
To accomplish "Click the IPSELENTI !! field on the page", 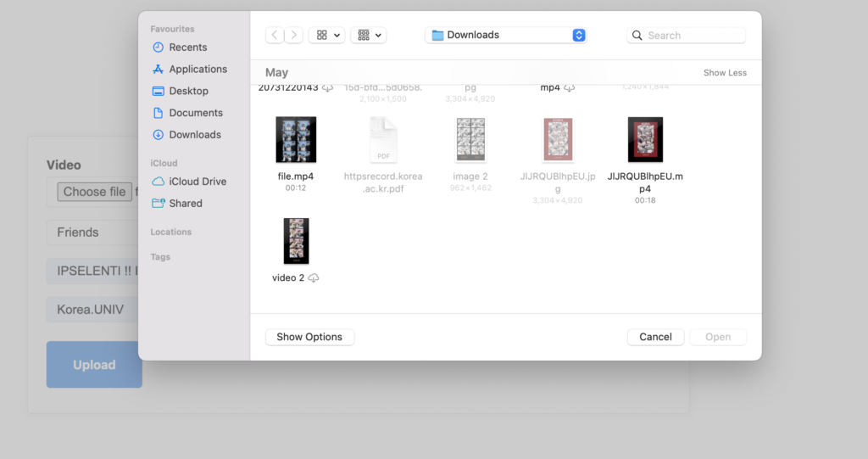I will click(92, 271).
